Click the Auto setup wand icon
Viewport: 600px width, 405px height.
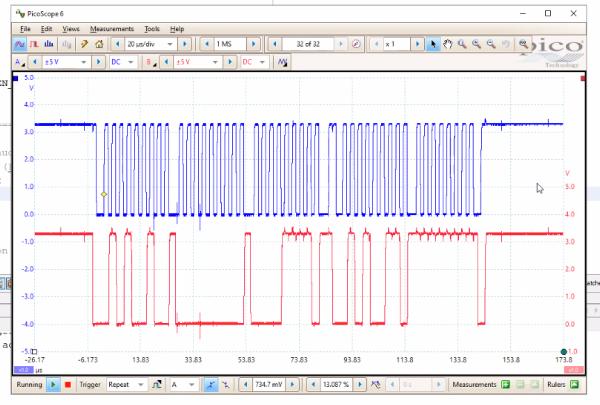pos(84,44)
